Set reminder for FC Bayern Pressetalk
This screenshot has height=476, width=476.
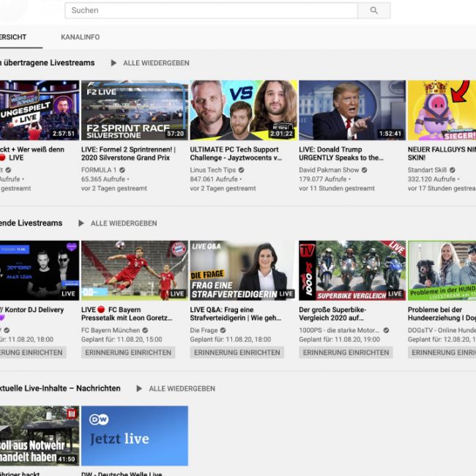click(128, 352)
